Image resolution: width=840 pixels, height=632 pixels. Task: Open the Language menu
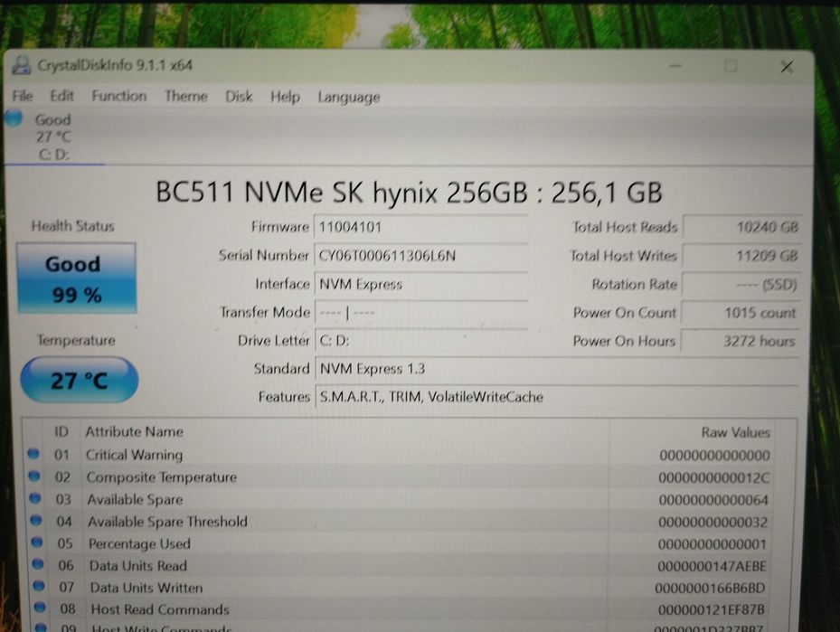[349, 98]
